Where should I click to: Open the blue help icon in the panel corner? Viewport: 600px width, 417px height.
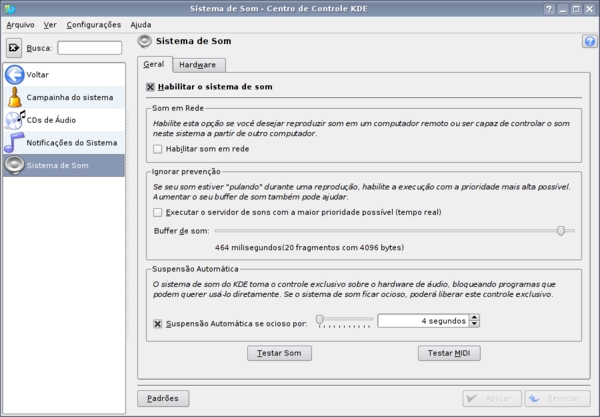[590, 41]
